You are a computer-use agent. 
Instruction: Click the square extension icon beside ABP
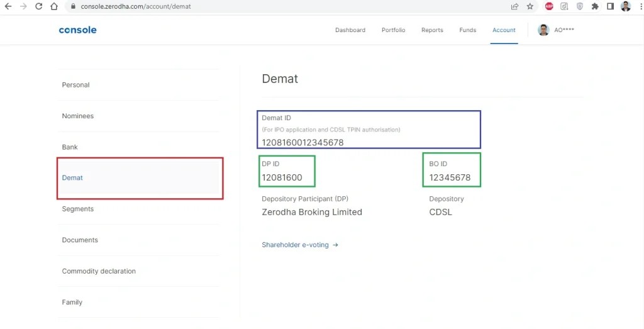564,6
